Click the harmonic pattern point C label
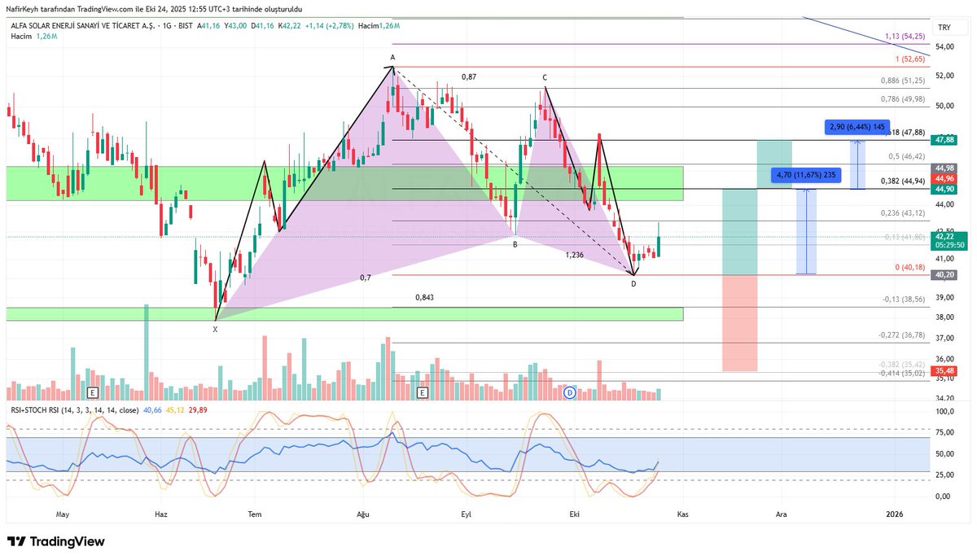 [x=545, y=77]
